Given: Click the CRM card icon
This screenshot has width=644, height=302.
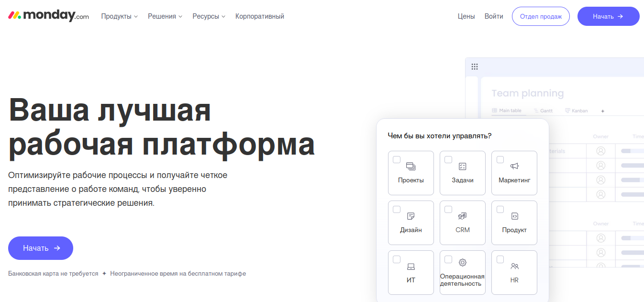Looking at the screenshot, I should click(463, 216).
